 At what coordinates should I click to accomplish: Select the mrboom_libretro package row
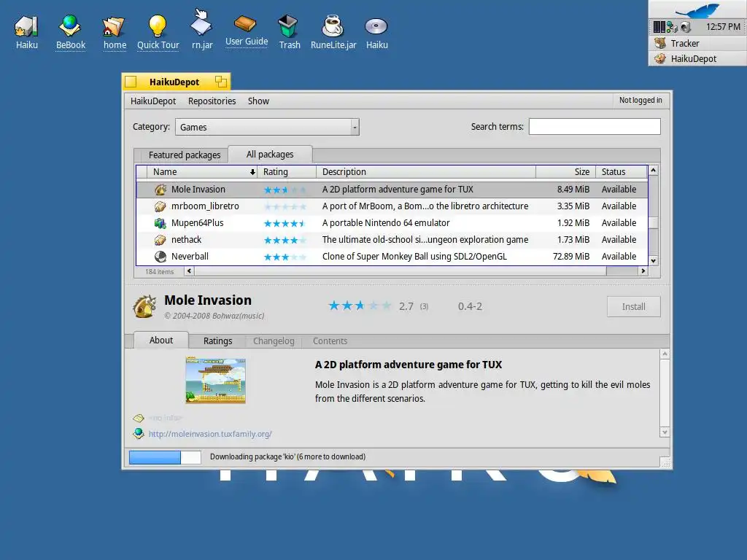coord(392,206)
